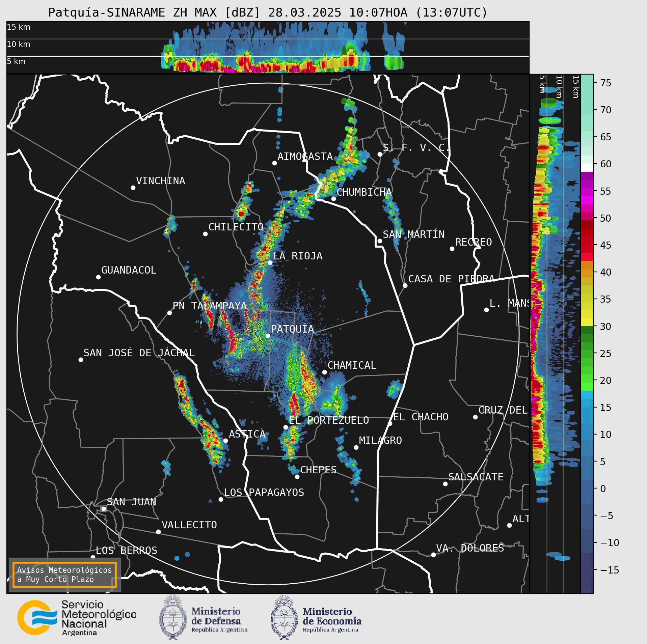Click the RECREO city marker dot

point(452,249)
